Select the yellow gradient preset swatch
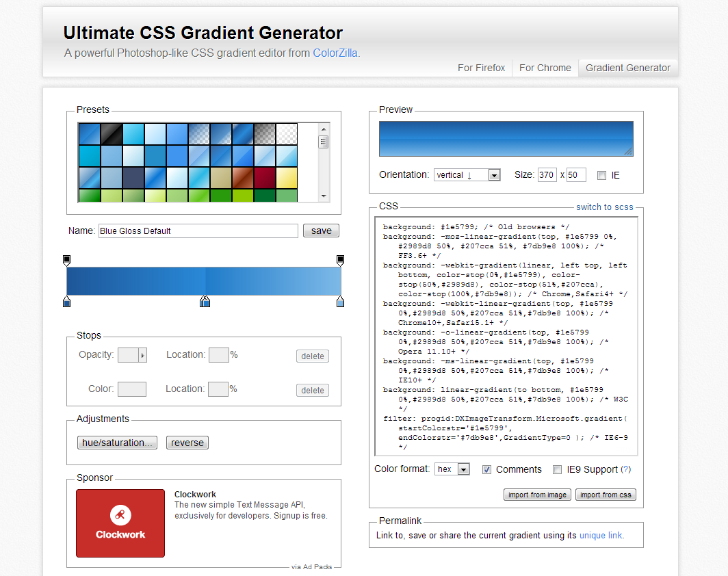728x576 pixels. pyautogui.click(x=287, y=178)
